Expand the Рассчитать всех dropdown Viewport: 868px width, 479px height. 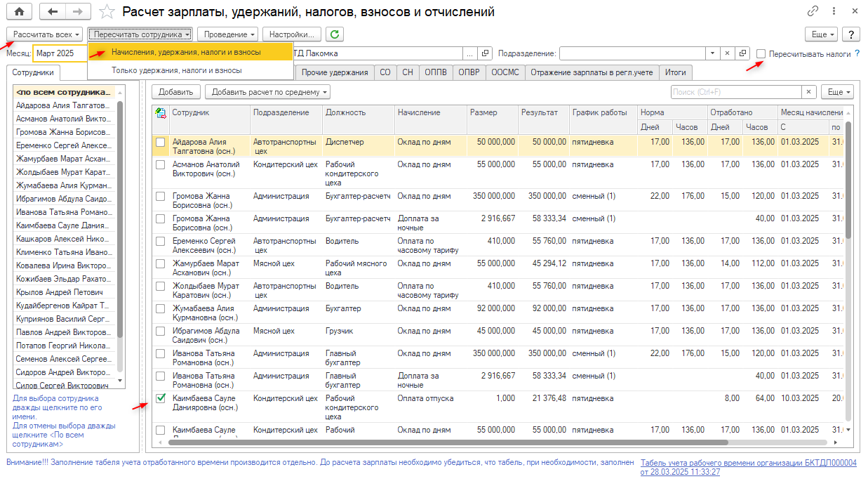tap(45, 34)
